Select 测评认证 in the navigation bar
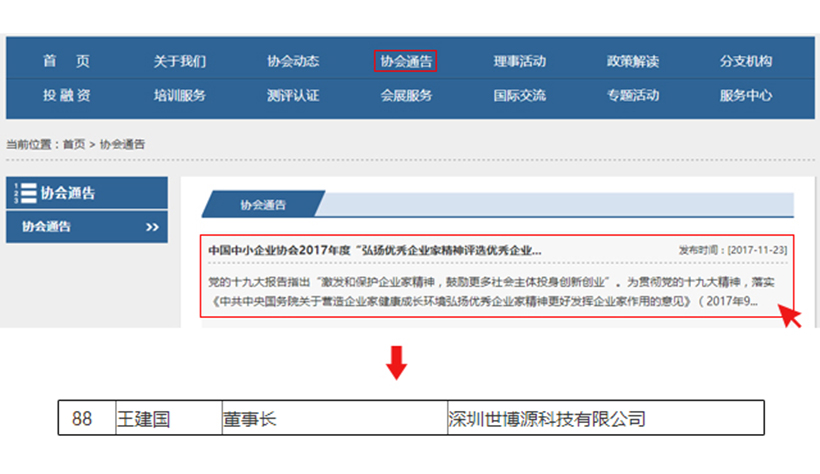This screenshot has height=474, width=820. click(293, 96)
